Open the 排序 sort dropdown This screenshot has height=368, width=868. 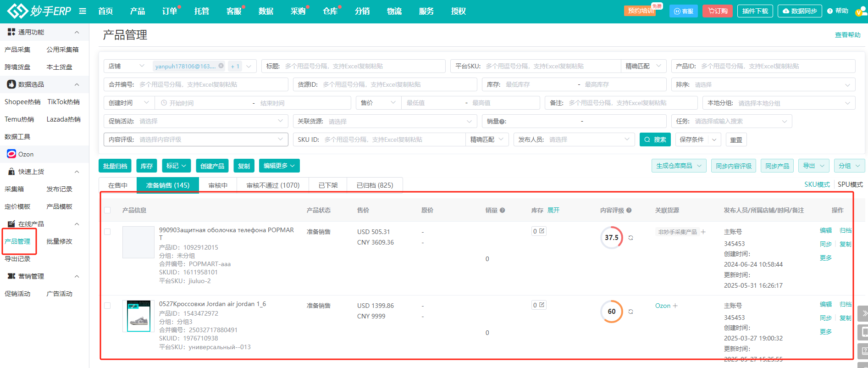pos(763,85)
